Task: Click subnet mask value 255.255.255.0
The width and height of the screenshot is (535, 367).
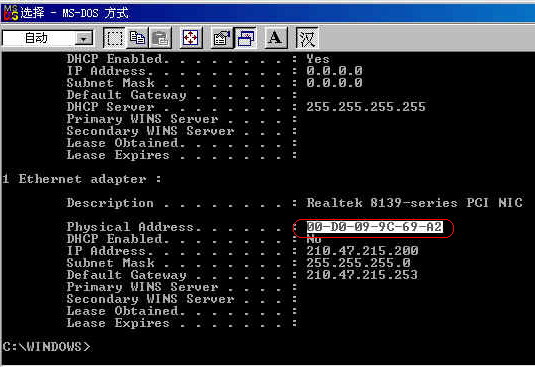Action: coord(358,263)
